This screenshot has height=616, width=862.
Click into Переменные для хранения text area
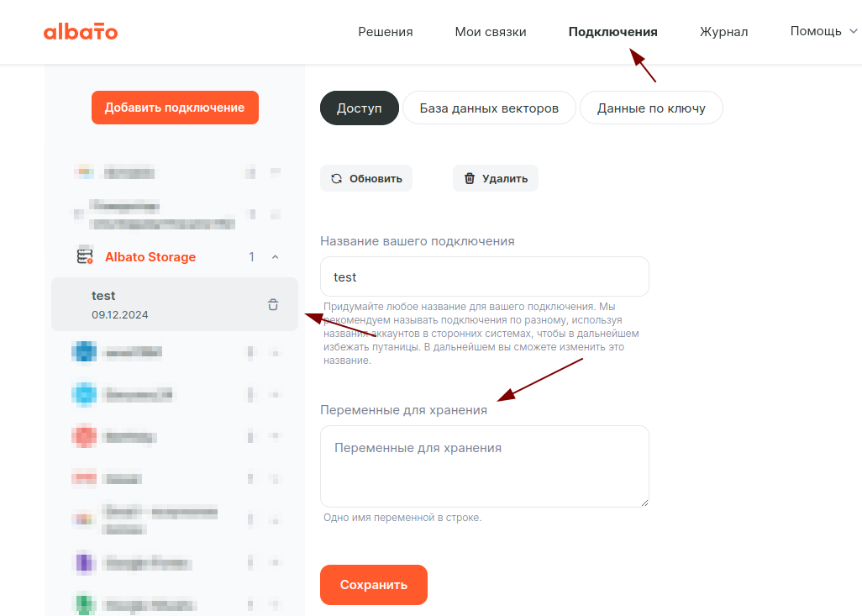pos(484,466)
